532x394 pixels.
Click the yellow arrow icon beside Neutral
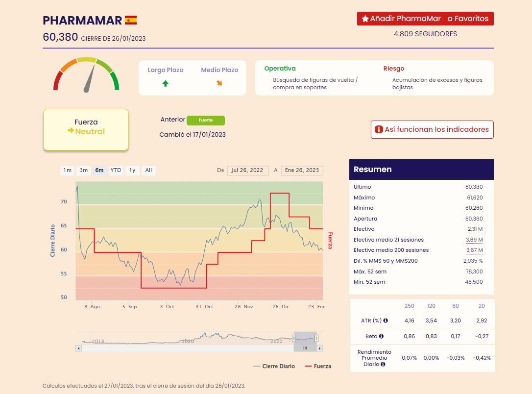71,130
